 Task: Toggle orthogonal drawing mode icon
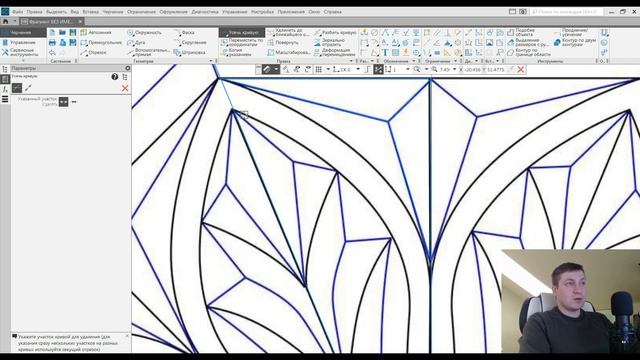[x=367, y=70]
